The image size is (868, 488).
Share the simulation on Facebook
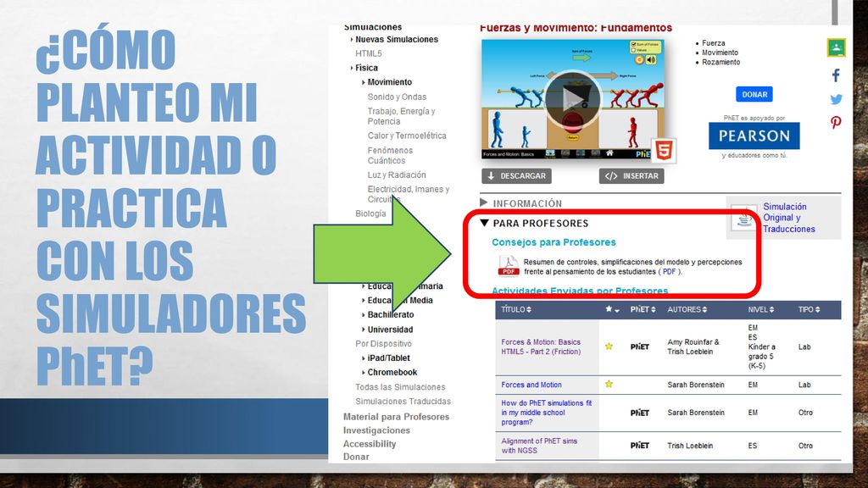[x=836, y=75]
